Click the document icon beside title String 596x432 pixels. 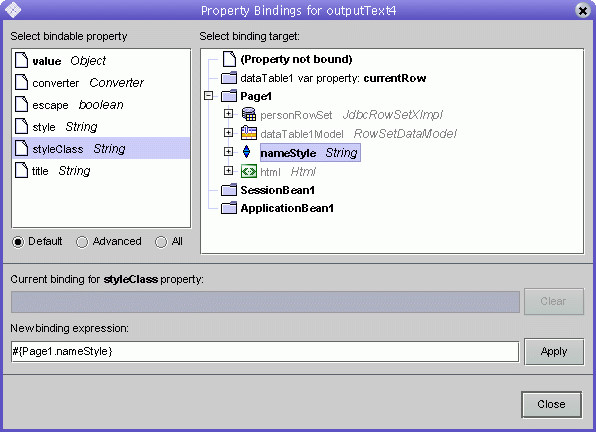coord(21,170)
